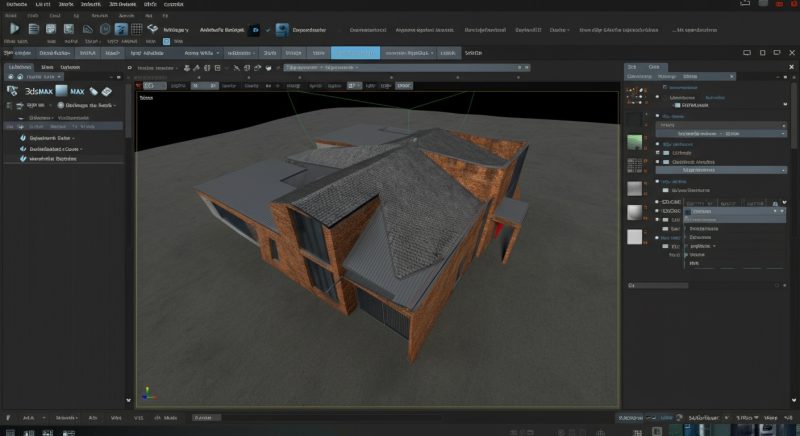Close the right side panel with X
The width and height of the screenshot is (800, 436).
click(x=791, y=67)
